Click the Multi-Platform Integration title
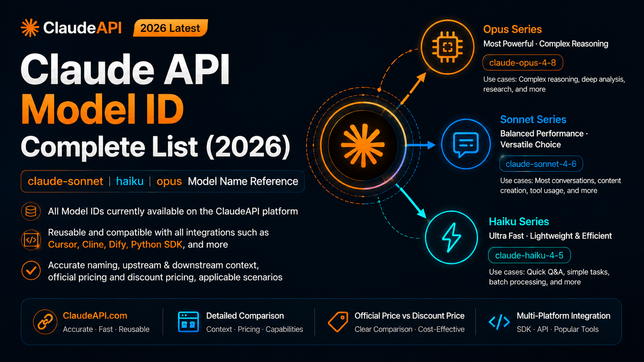 point(563,316)
